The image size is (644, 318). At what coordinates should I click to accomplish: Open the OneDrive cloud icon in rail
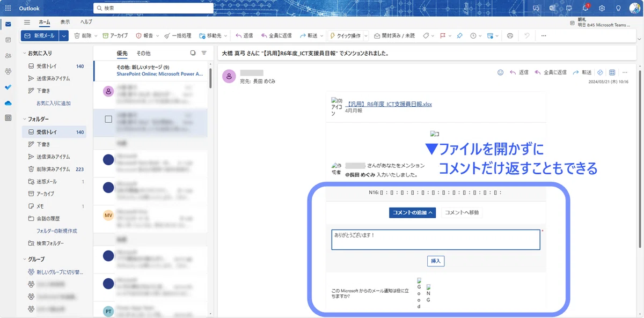coord(8,102)
